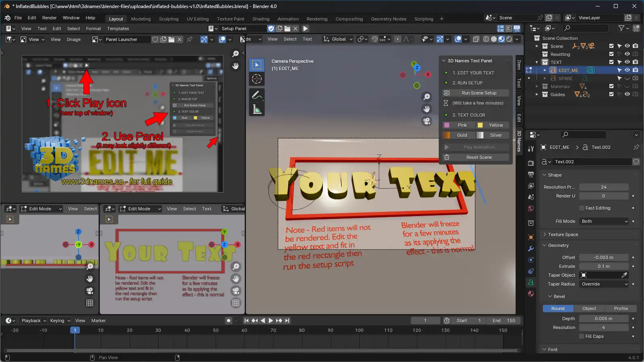Play the animation forward in timeline
This screenshot has height=362, width=644.
[x=270, y=321]
